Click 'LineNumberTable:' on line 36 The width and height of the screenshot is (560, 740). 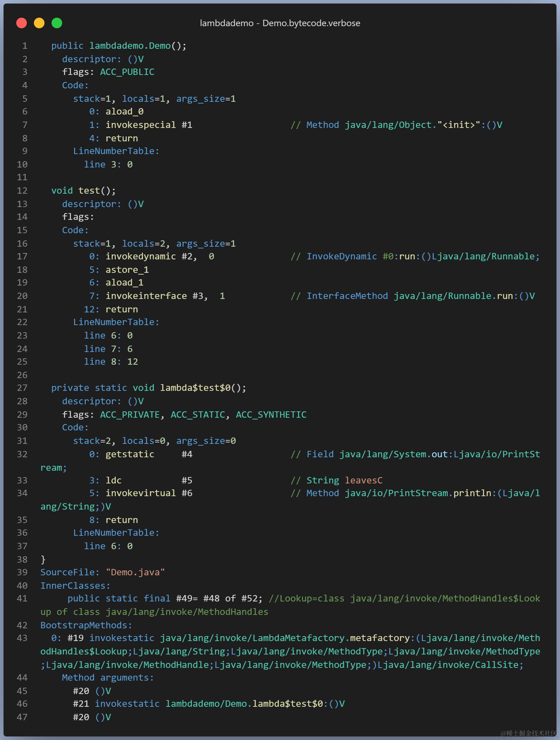click(116, 533)
